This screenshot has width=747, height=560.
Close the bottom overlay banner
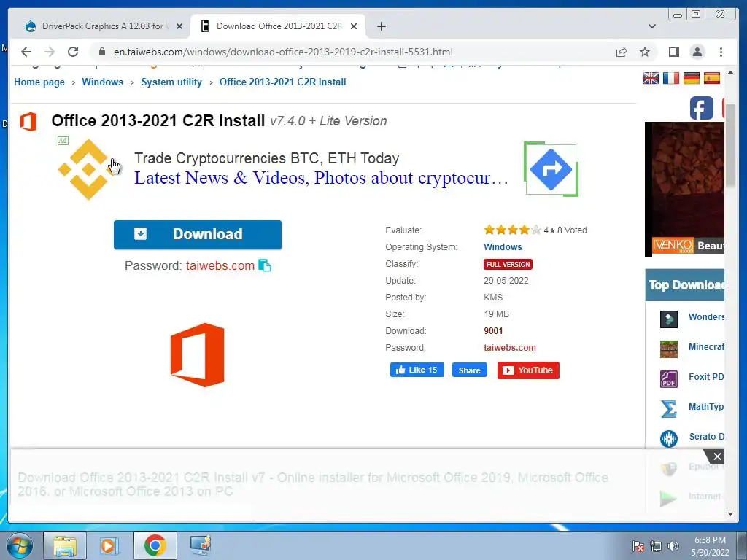click(717, 456)
